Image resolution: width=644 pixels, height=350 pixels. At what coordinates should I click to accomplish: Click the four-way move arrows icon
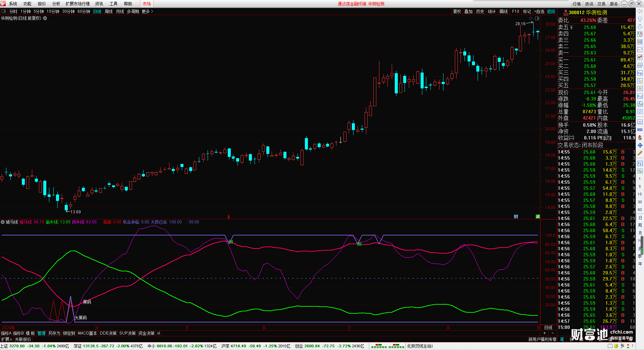pyautogui.click(x=640, y=145)
